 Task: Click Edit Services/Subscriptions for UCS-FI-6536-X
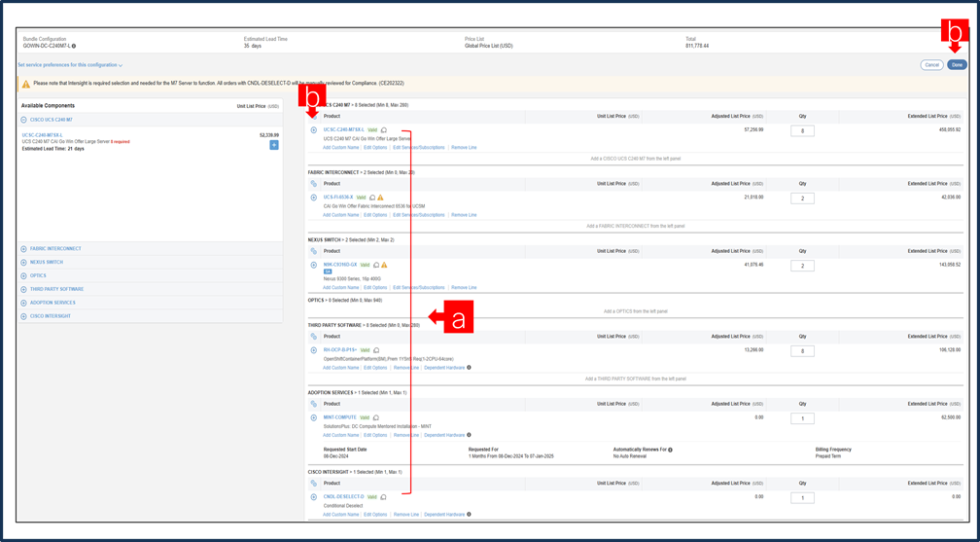(419, 215)
